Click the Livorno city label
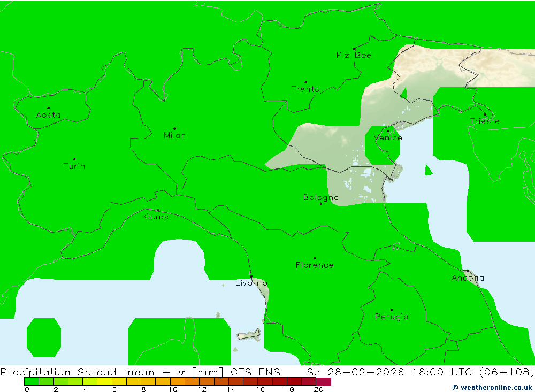This screenshot has height=392, width=535. click(251, 283)
